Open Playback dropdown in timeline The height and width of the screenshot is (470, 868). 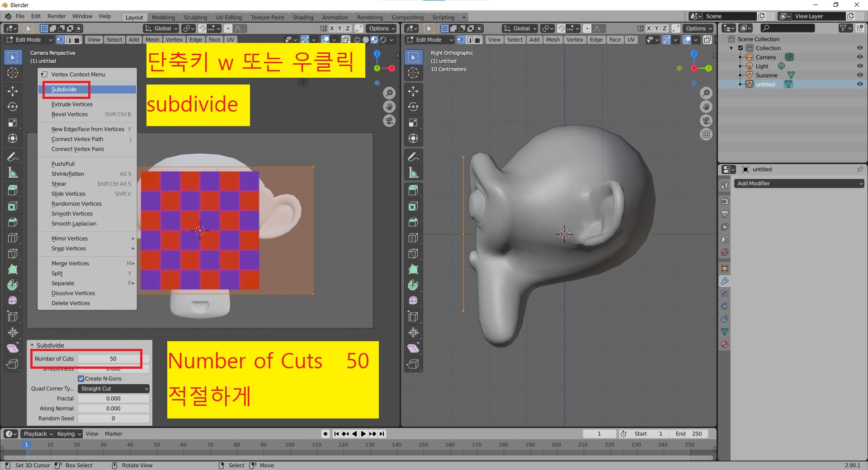38,434
